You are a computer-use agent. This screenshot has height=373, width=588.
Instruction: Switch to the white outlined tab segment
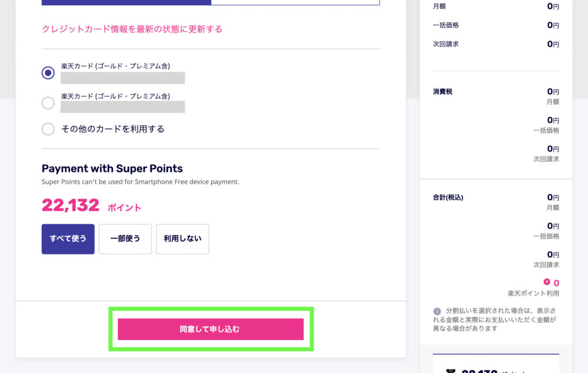point(296,2)
